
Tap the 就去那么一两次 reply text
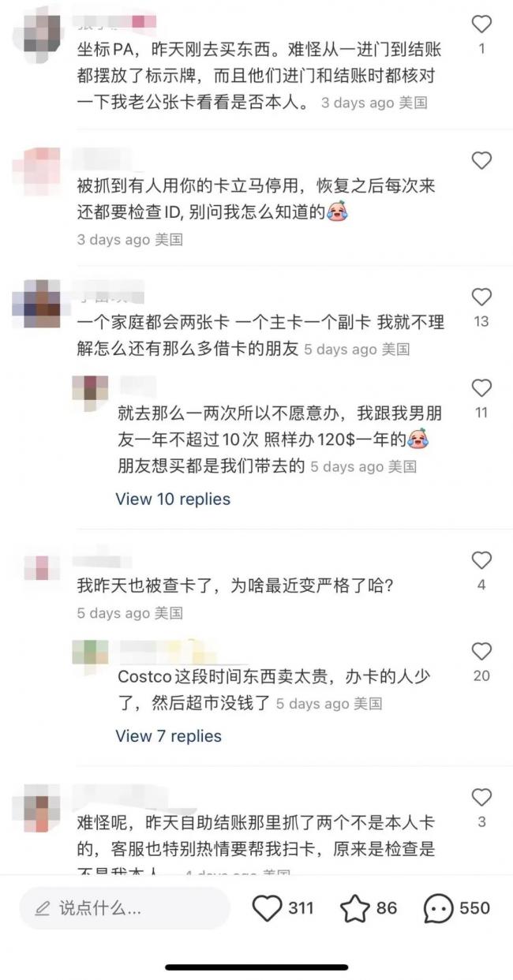point(274,439)
